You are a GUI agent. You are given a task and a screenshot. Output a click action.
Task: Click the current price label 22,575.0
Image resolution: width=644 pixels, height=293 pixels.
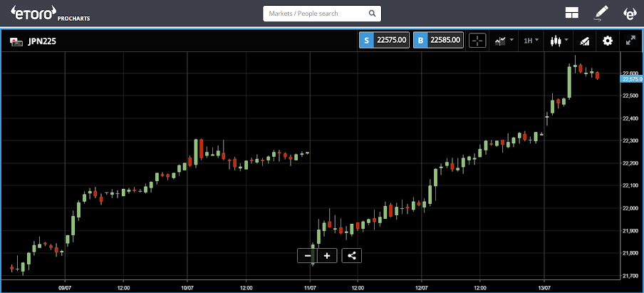pyautogui.click(x=632, y=79)
